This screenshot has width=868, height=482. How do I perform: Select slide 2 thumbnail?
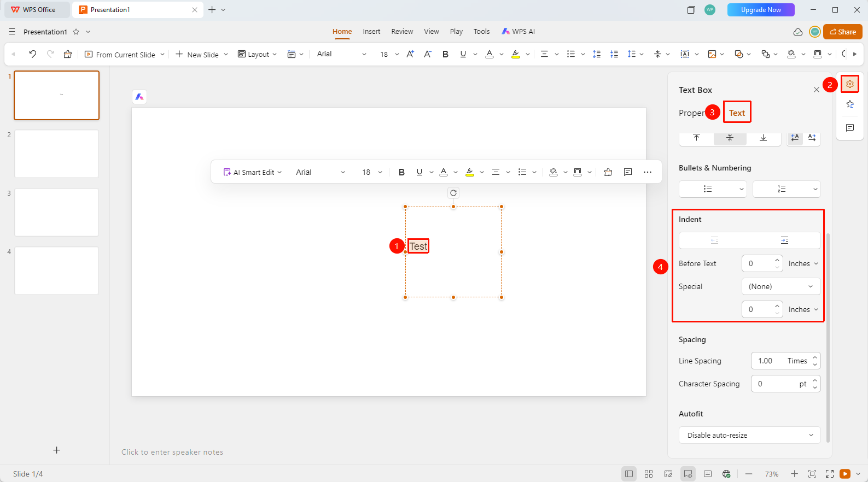[57, 154]
